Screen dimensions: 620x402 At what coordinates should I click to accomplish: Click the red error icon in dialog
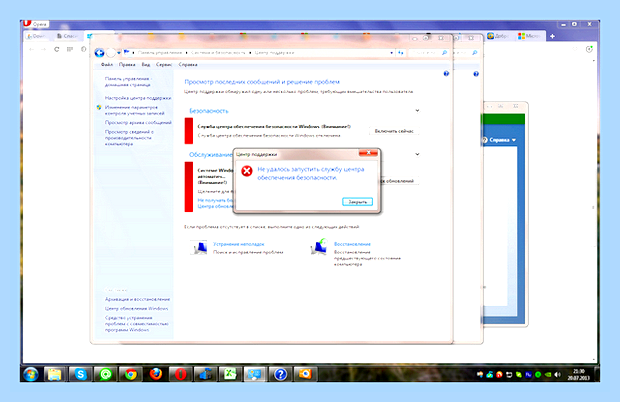click(x=247, y=171)
